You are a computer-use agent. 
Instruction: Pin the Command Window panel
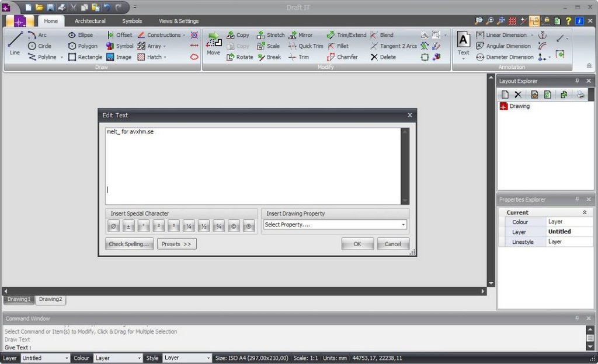577,318
